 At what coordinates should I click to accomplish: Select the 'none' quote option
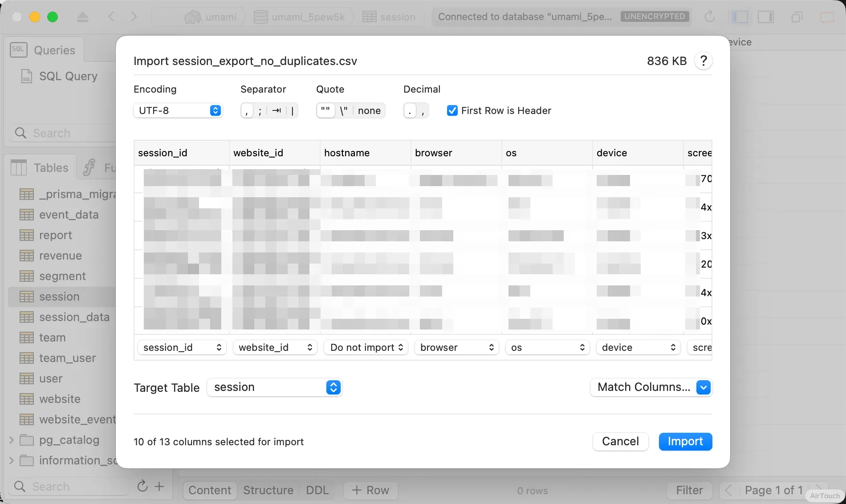tap(369, 111)
